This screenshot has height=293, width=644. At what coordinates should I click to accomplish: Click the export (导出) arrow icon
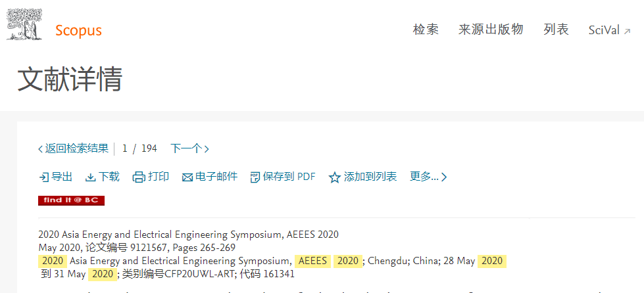43,177
